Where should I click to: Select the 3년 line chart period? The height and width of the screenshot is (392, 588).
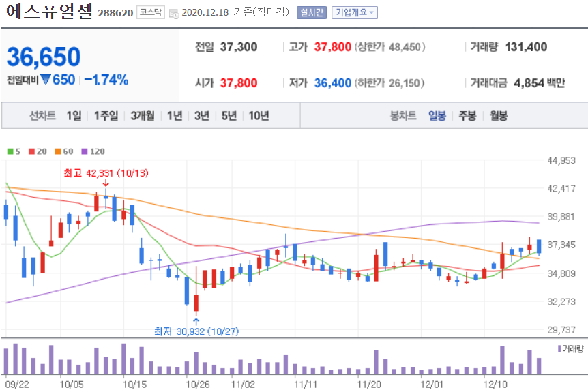(202, 116)
